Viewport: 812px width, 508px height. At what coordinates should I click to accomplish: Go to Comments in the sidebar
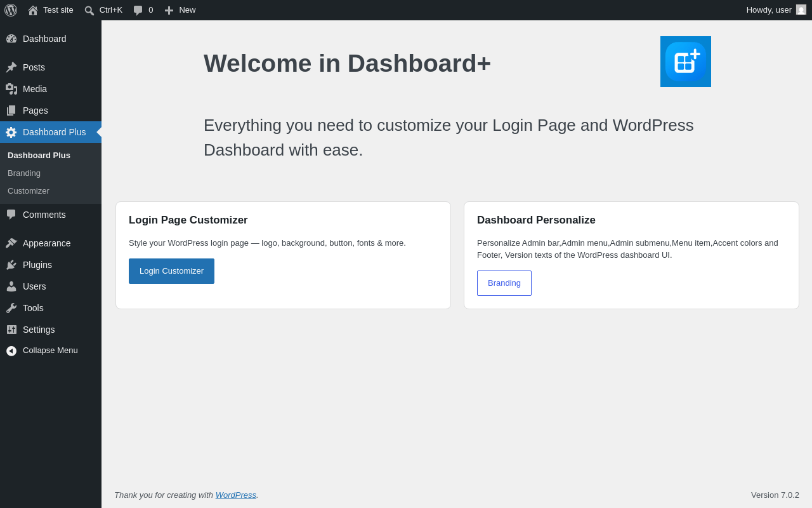(x=44, y=215)
